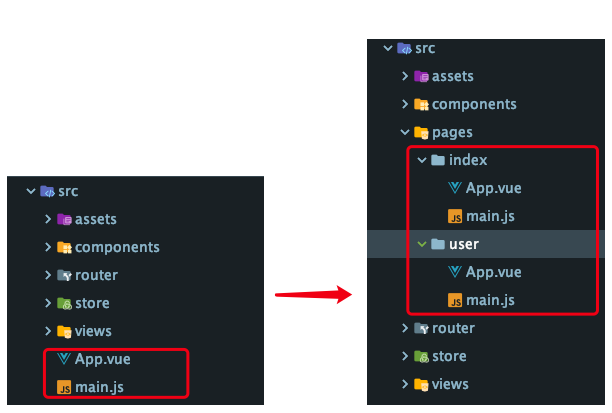The height and width of the screenshot is (413, 612).
Task: Expand the components folder in left tree
Action: pos(48,247)
